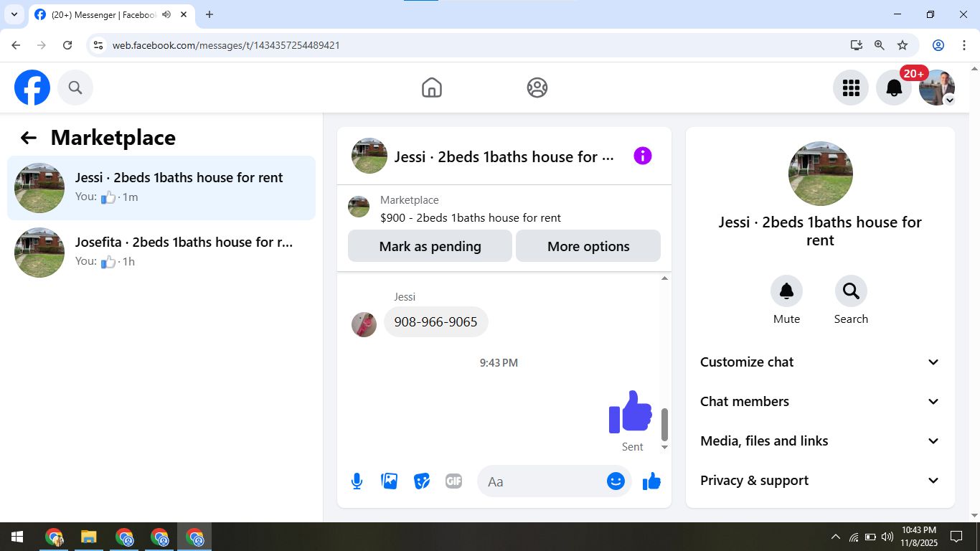This screenshot has width=980, height=551.
Task: Show hidden system tray icons
Action: (x=835, y=537)
